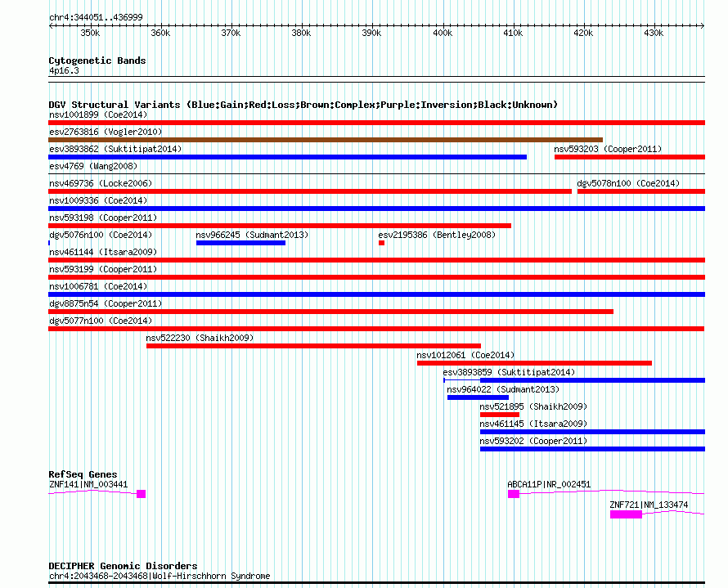This screenshot has width=728, height=588.
Task: Click dgv5077n100 (Coe2014) variant label
Action: point(101,321)
